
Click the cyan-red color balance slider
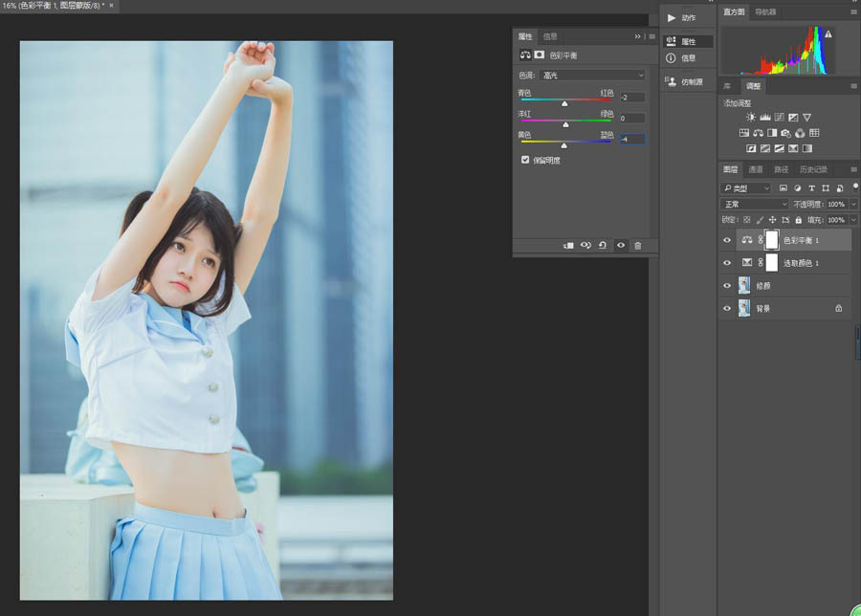click(564, 101)
